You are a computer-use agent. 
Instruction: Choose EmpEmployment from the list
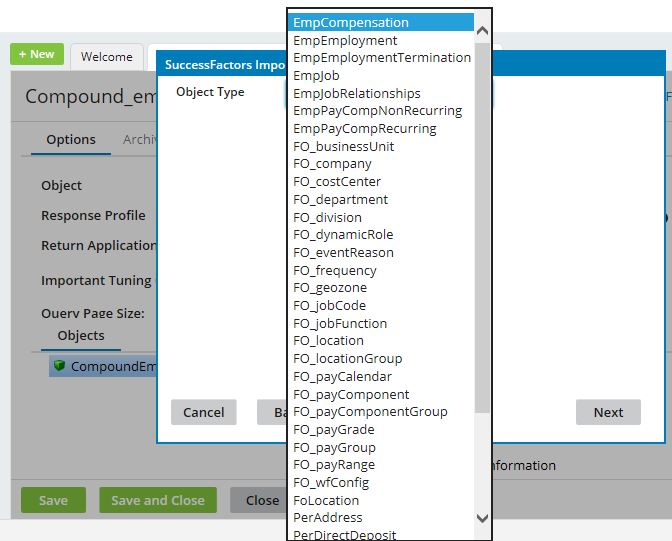(x=381, y=40)
